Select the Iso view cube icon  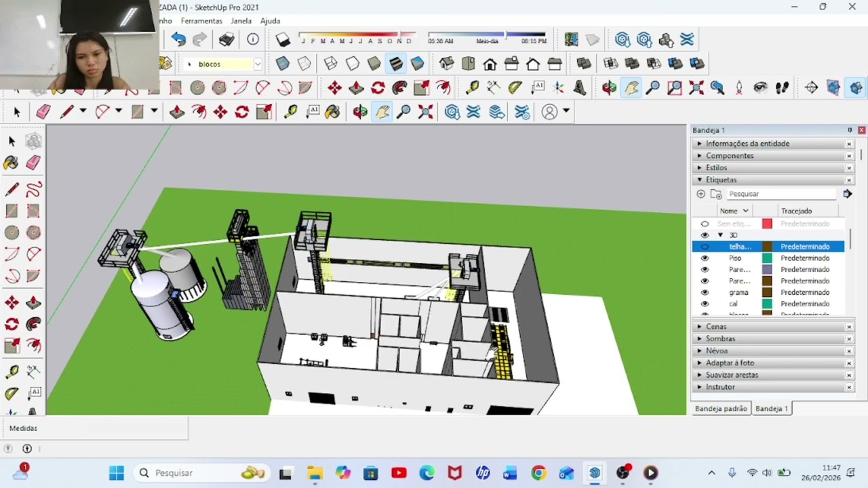tap(446, 64)
